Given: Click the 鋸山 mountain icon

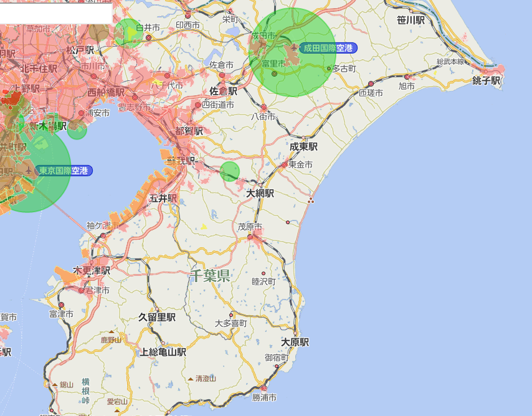Looking at the screenshot, I should click(x=55, y=384).
